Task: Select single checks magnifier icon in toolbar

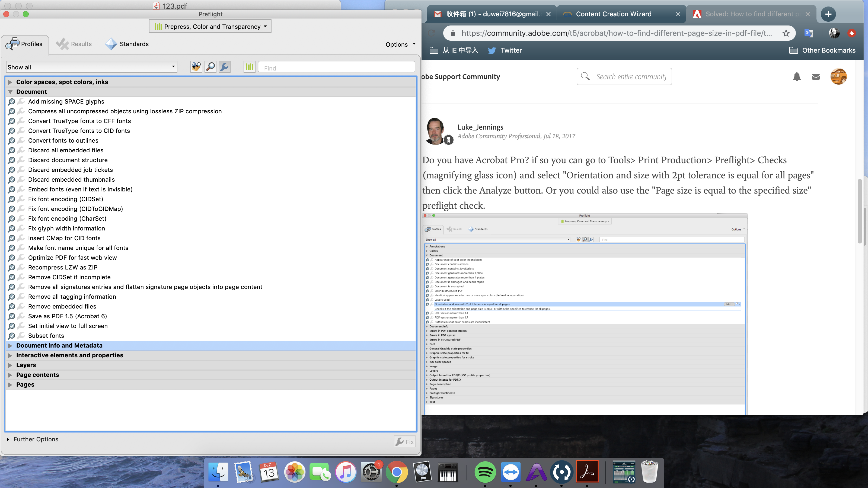Action: pyautogui.click(x=210, y=67)
